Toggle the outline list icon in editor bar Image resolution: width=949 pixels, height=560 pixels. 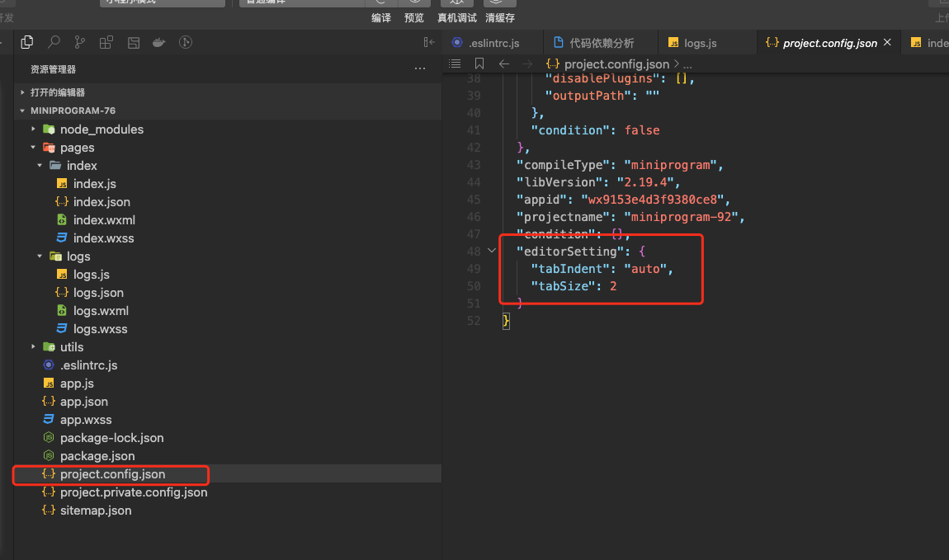pyautogui.click(x=456, y=64)
